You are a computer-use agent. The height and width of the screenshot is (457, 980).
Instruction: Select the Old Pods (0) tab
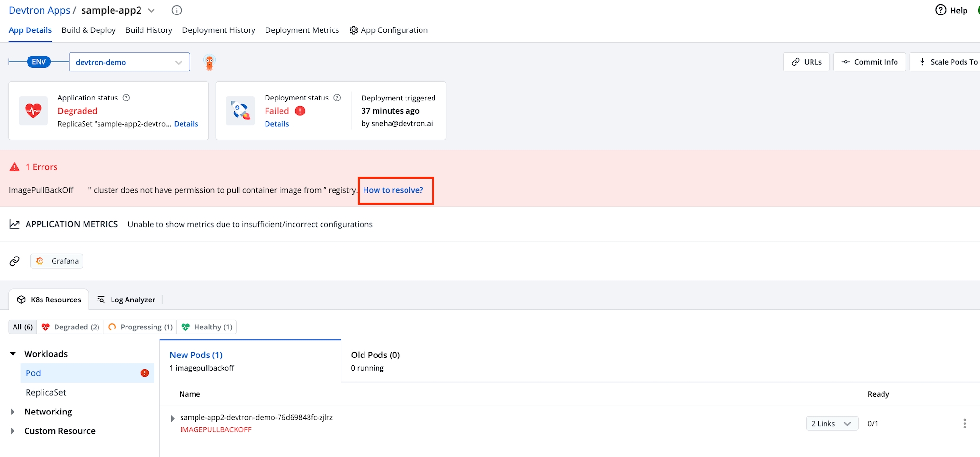376,361
